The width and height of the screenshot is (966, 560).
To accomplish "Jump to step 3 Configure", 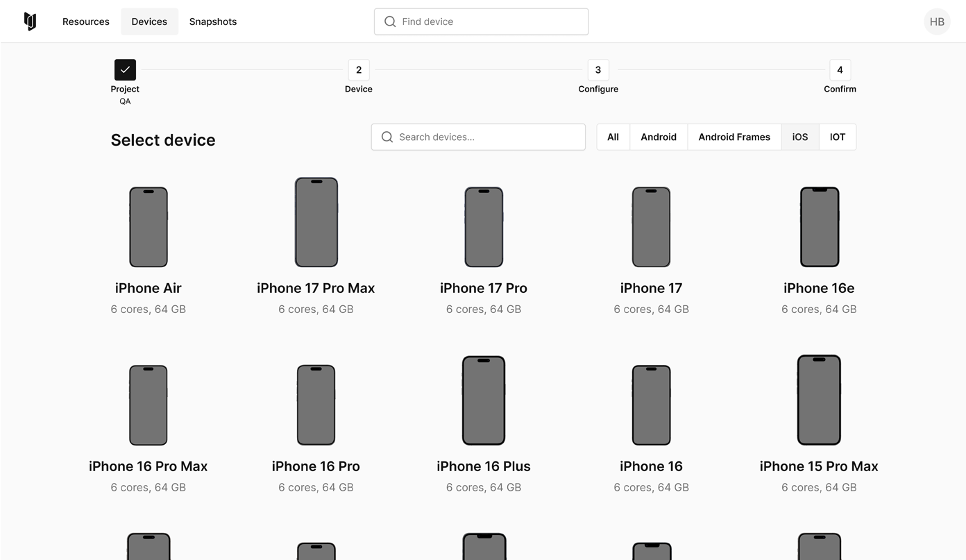I will tap(598, 69).
